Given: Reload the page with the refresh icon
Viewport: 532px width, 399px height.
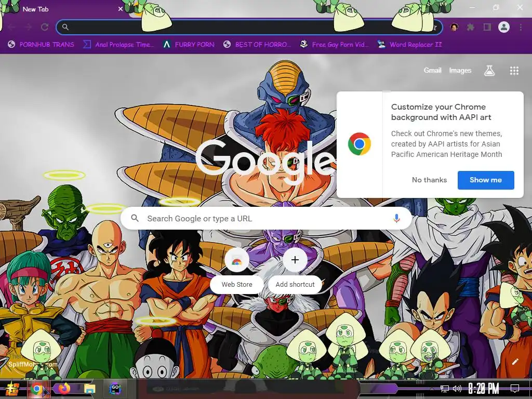Looking at the screenshot, I should (x=45, y=27).
